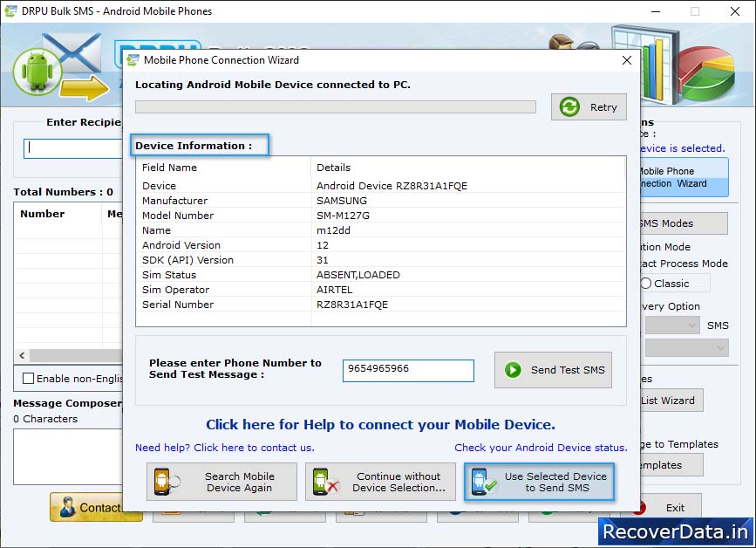
Task: Click Mobile Phone Connection Wizard button in background
Action: point(684,177)
